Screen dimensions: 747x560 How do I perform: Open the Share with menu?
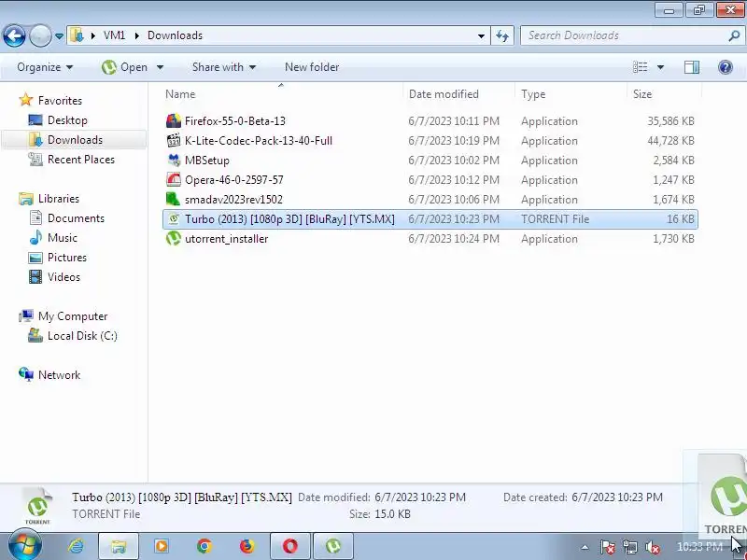pos(224,67)
